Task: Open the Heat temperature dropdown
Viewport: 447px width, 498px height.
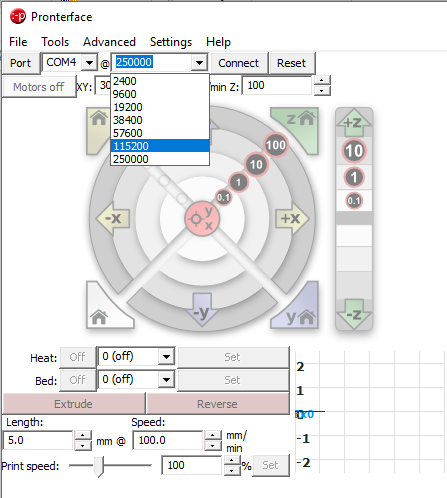Action: [x=166, y=357]
